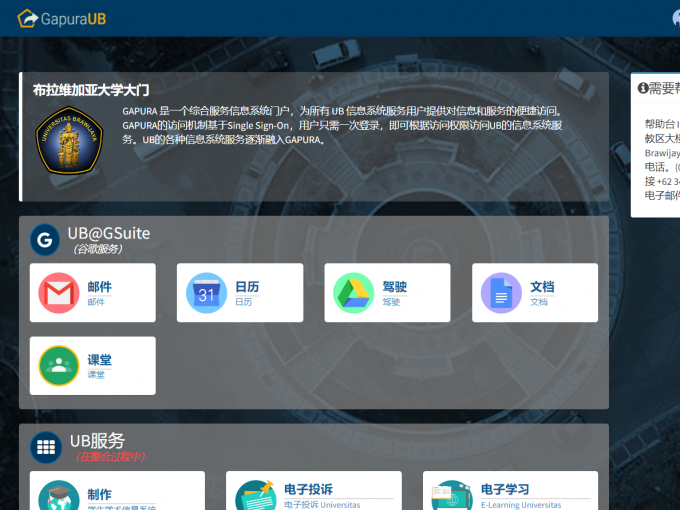Open the 邮件 mail link

(x=99, y=286)
